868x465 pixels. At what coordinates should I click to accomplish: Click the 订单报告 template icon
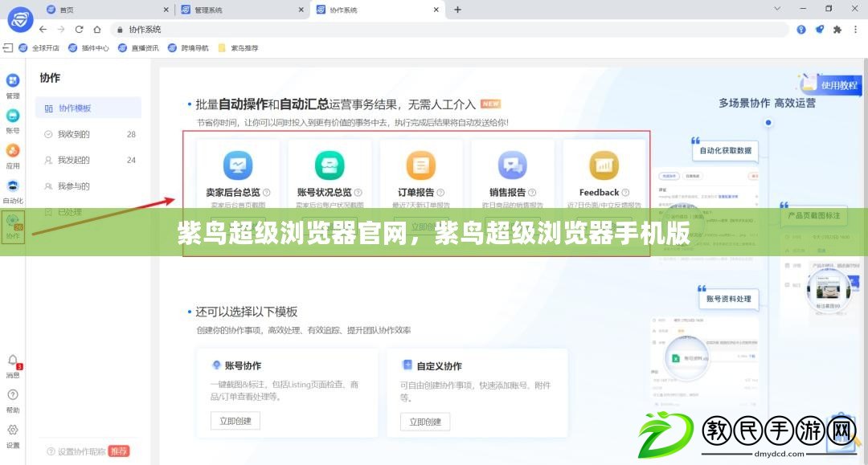click(x=420, y=165)
